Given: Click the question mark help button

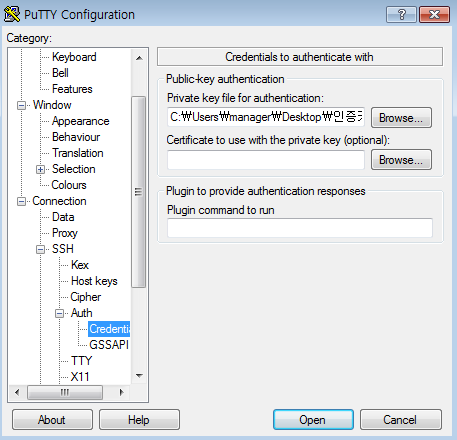Looking at the screenshot, I should click(401, 14).
